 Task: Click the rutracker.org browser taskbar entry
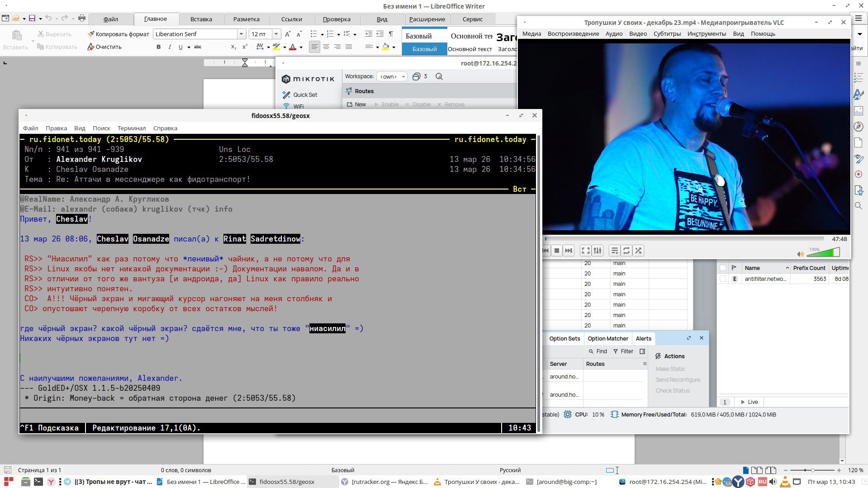389,482
